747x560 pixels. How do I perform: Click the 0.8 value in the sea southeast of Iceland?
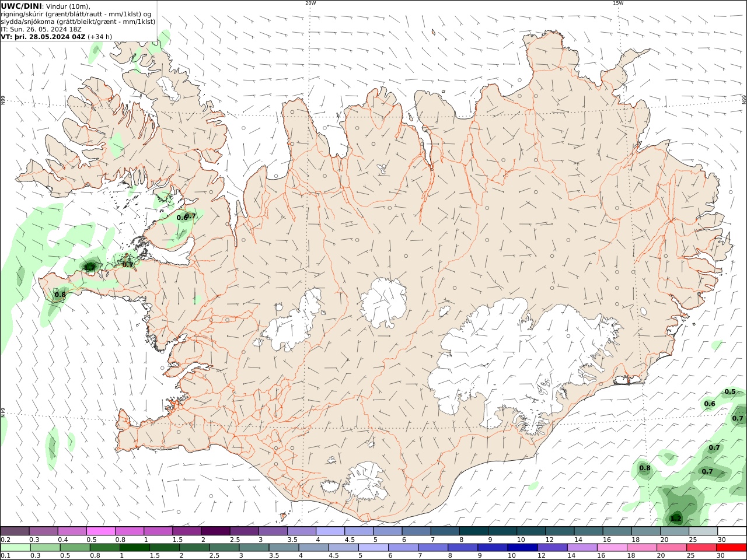(x=645, y=468)
